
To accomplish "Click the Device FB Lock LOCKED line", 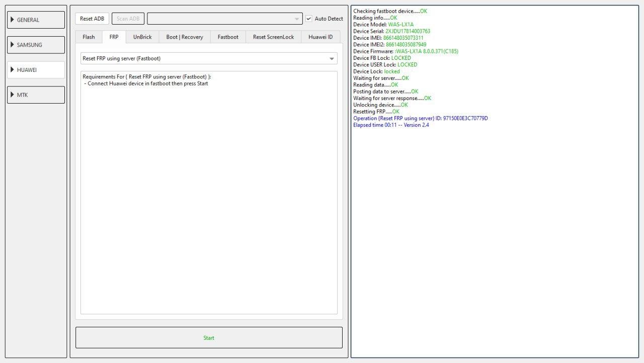I will coord(382,58).
